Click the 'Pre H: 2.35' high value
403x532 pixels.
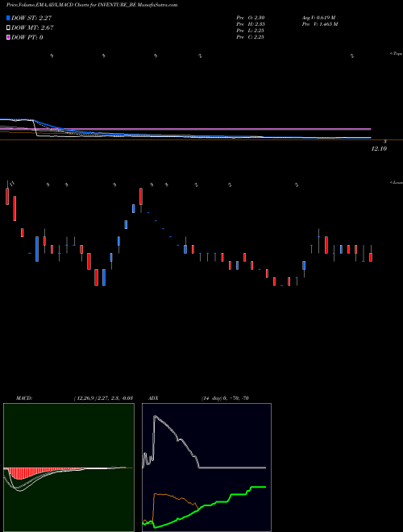251,24
